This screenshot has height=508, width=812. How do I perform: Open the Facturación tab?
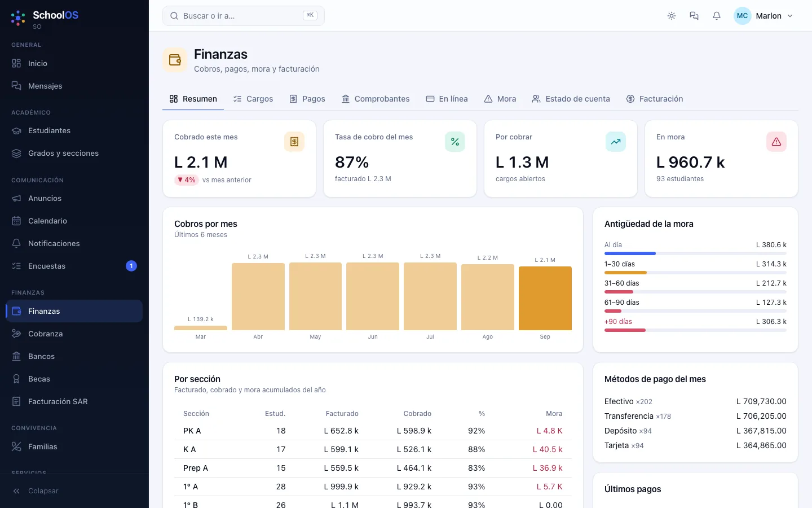tap(655, 99)
